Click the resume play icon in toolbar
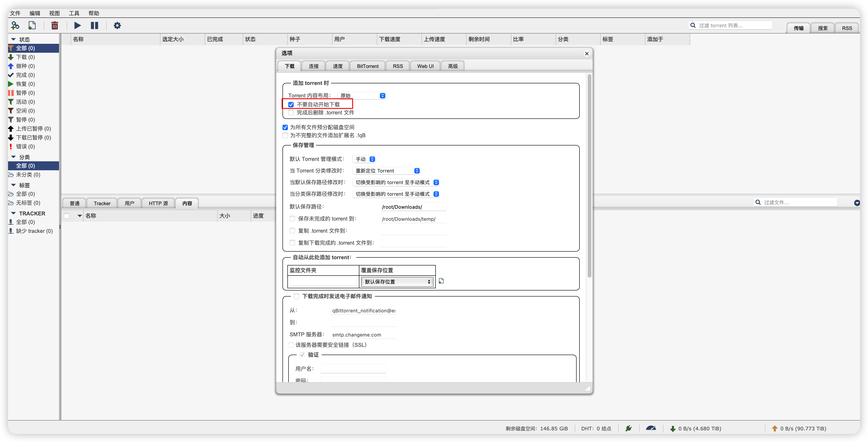Image resolution: width=868 pixels, height=442 pixels. [x=77, y=25]
